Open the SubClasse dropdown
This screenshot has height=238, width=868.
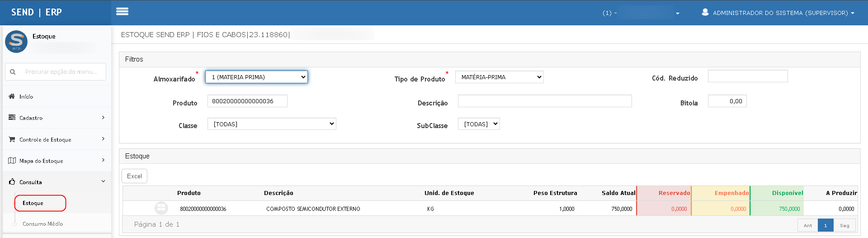point(478,124)
